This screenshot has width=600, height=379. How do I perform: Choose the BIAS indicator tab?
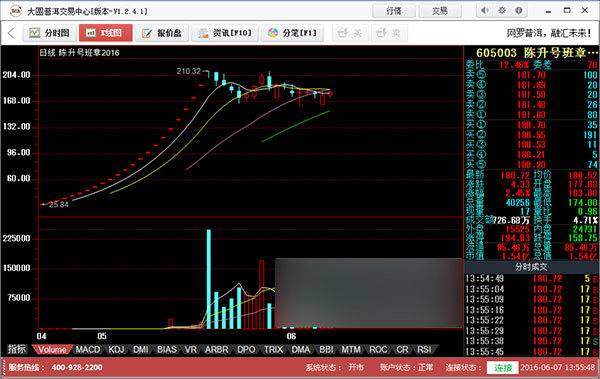(167, 350)
